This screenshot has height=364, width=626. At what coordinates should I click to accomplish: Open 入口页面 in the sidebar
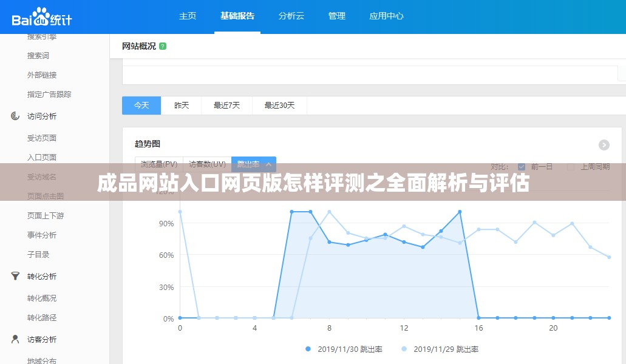pyautogui.click(x=42, y=157)
